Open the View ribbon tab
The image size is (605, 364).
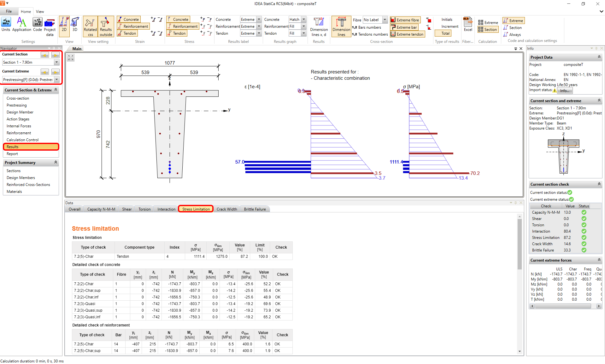coord(40,12)
